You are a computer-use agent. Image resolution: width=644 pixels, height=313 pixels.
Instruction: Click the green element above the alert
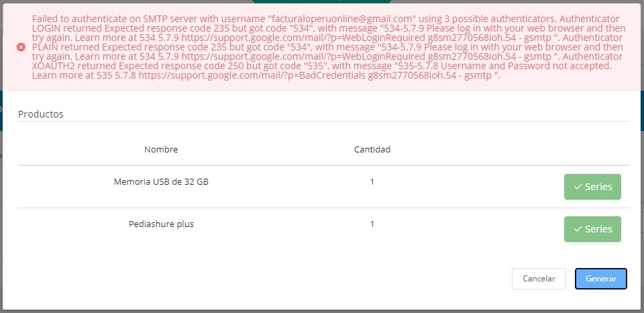[321, 1]
